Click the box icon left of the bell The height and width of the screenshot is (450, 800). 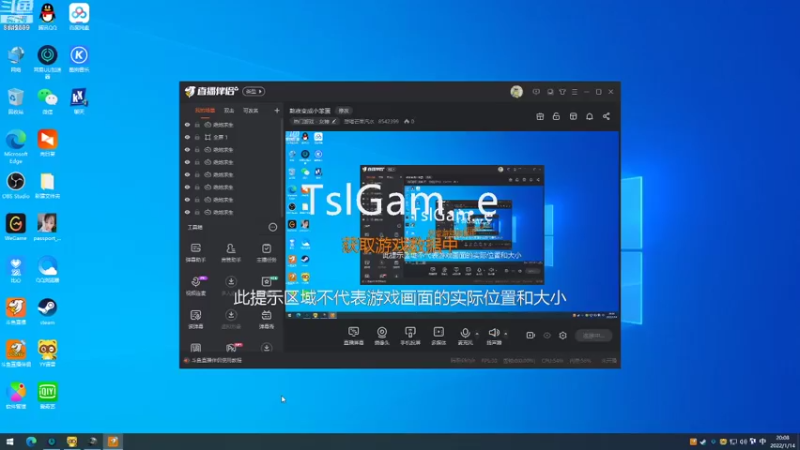point(573,116)
